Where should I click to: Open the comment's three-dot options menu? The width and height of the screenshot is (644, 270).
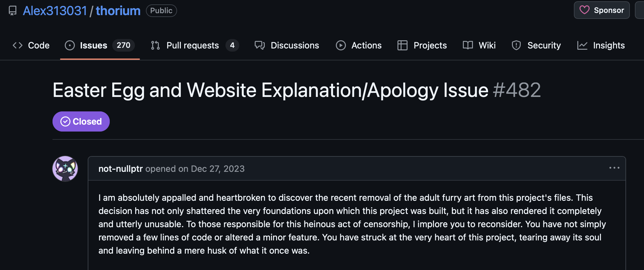(614, 168)
